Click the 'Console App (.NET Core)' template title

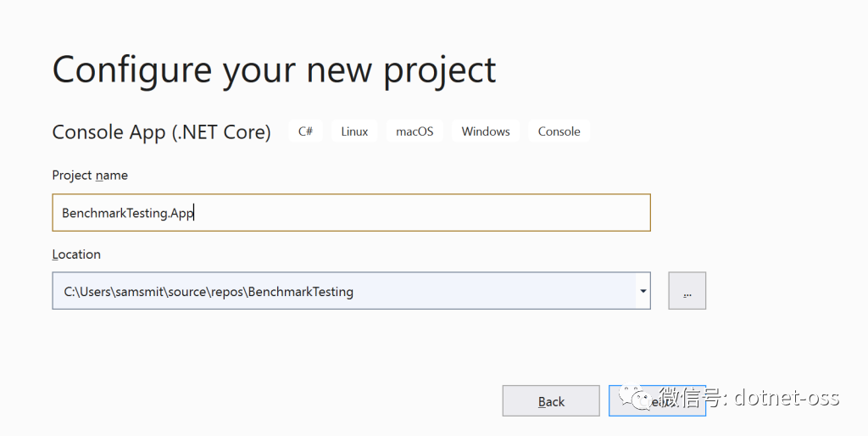[x=161, y=132]
